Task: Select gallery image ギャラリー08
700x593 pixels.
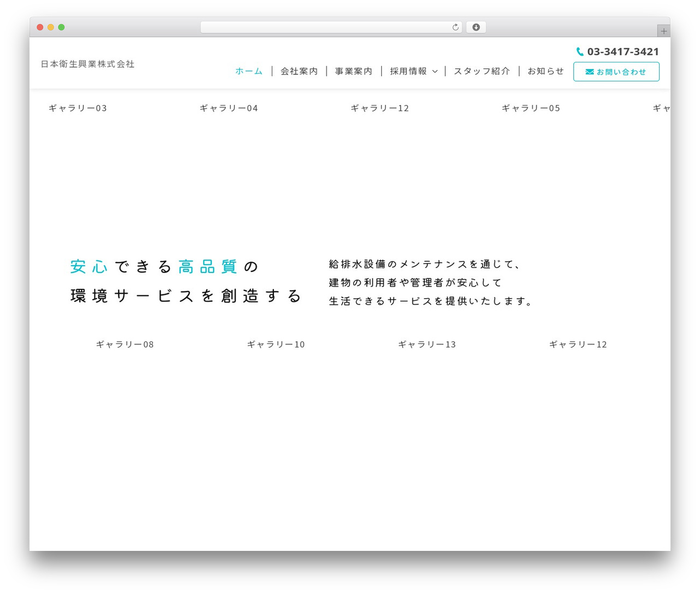Action: click(x=125, y=345)
